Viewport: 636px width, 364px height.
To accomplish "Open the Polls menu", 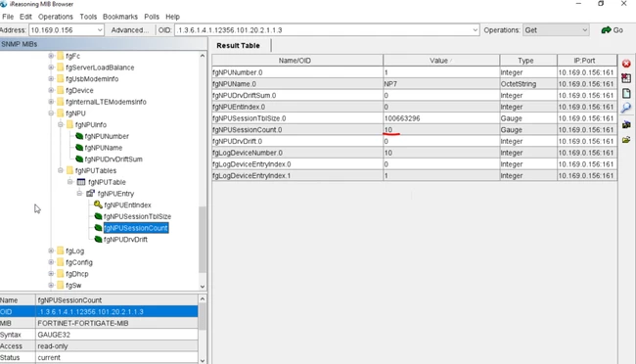I will (x=152, y=17).
